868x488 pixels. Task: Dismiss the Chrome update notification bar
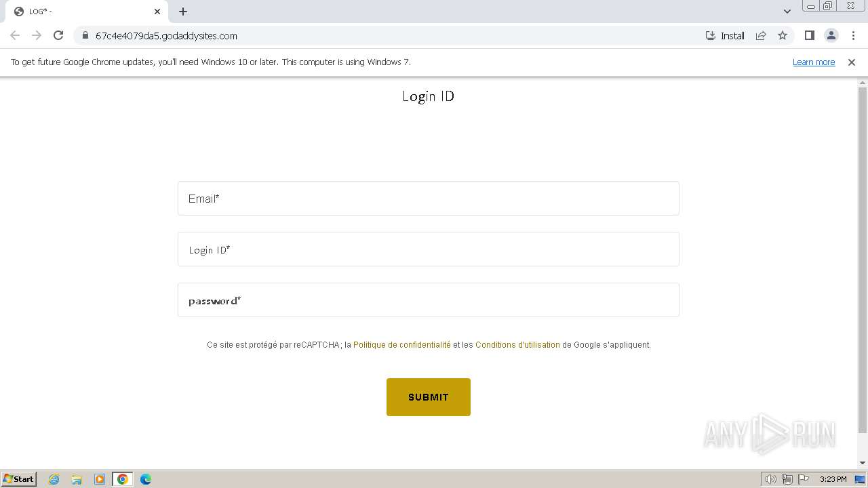pyautogui.click(x=852, y=62)
